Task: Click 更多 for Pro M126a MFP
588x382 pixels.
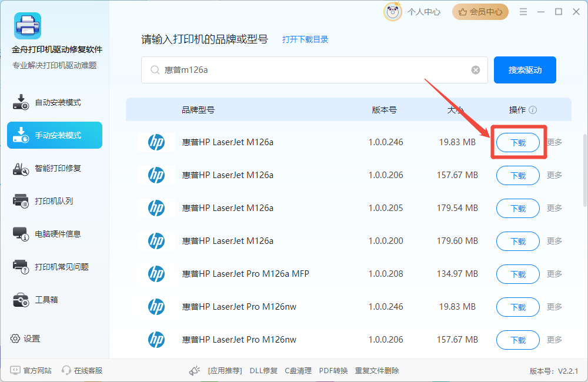Action: [x=554, y=274]
